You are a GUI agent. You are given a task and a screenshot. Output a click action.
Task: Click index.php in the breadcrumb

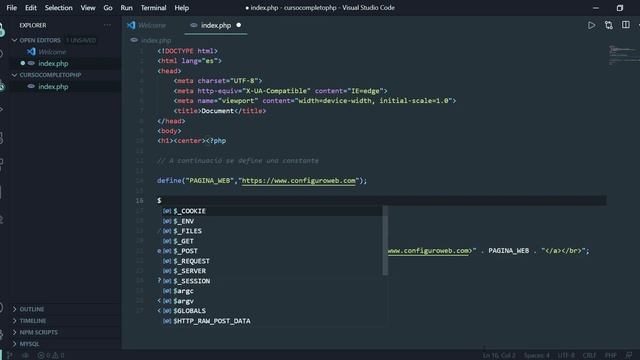click(x=156, y=40)
